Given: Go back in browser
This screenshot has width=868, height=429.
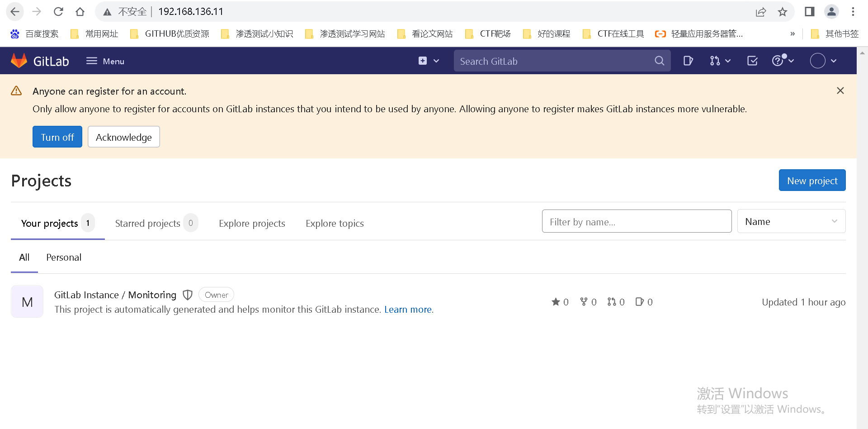Looking at the screenshot, I should [15, 12].
